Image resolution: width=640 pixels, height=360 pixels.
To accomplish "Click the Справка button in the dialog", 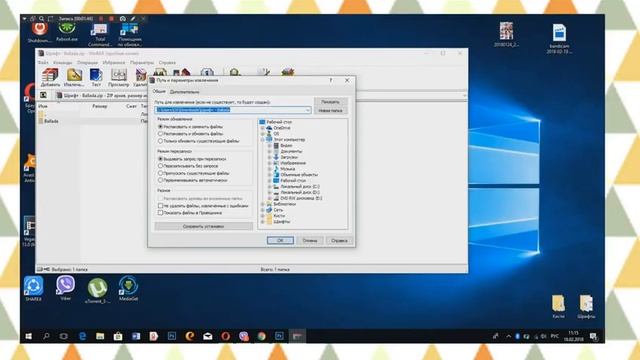I will [339, 240].
